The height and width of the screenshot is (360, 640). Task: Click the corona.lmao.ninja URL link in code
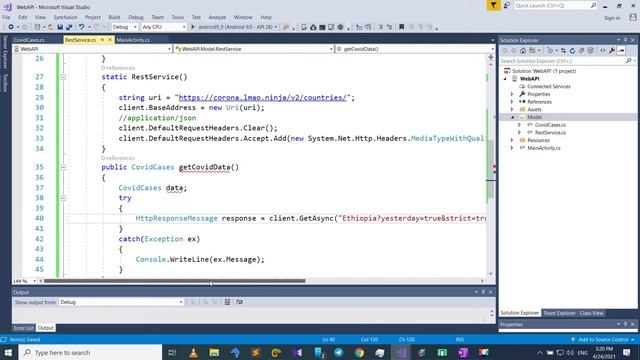[x=263, y=98]
